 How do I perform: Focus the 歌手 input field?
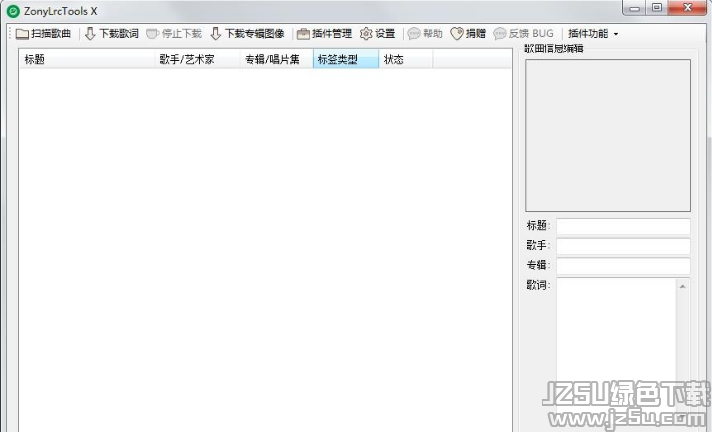click(623, 246)
